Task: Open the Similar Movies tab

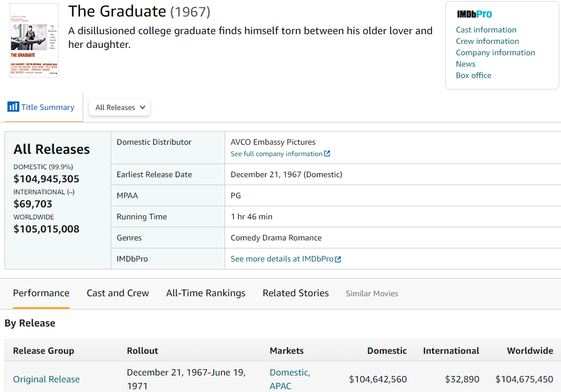Action: [x=372, y=293]
